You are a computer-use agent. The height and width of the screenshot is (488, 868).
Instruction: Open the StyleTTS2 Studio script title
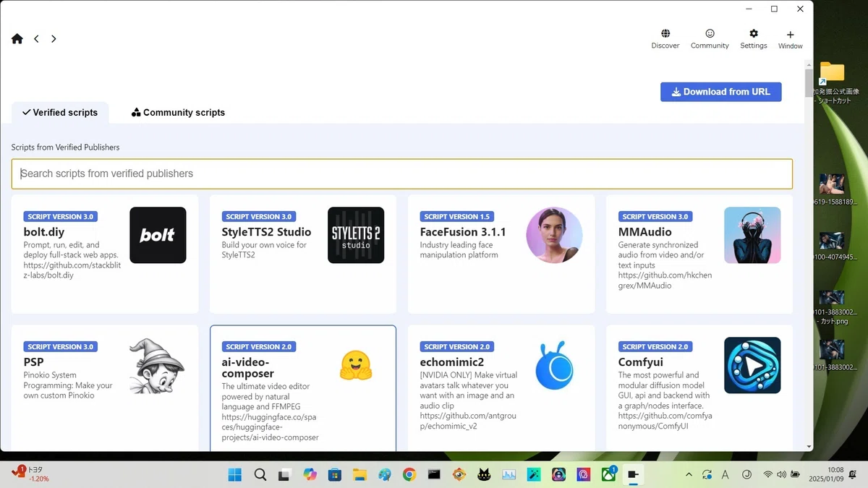266,232
